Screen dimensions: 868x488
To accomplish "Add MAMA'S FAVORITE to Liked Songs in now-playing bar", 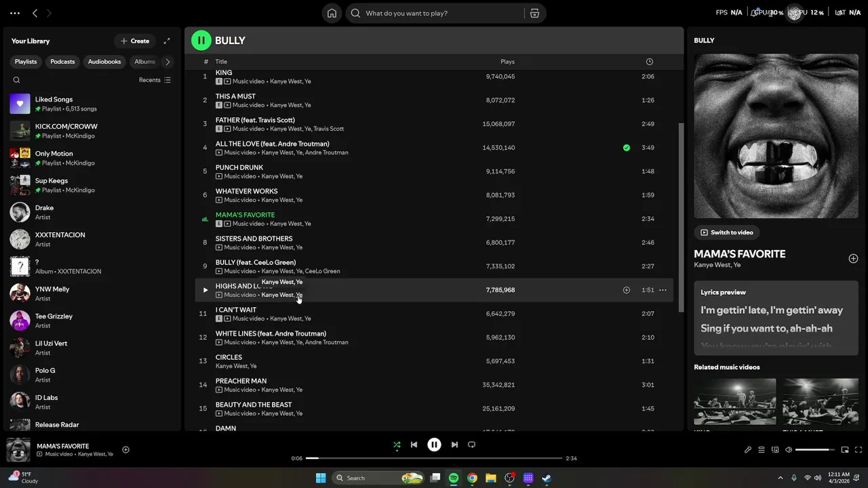I will [125, 449].
